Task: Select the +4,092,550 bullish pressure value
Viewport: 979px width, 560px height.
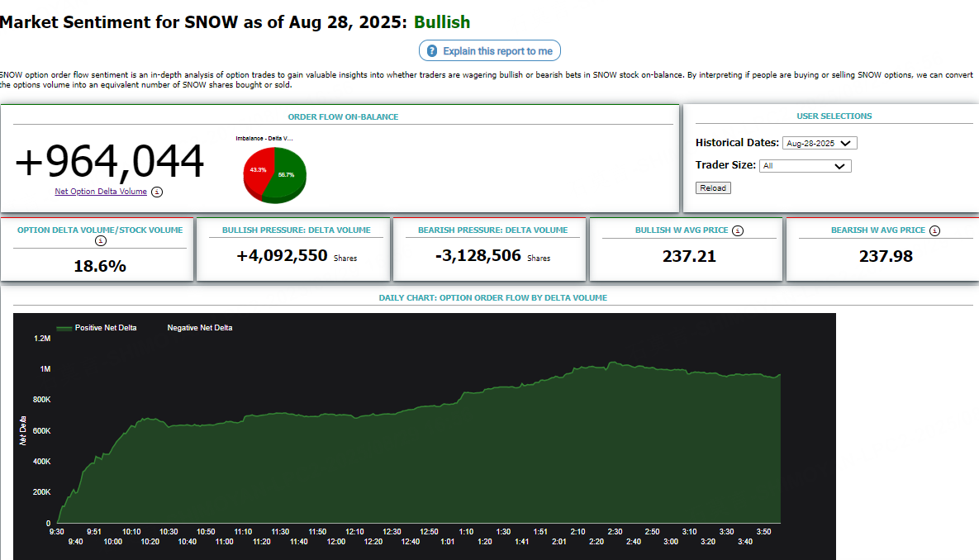Action: (282, 256)
